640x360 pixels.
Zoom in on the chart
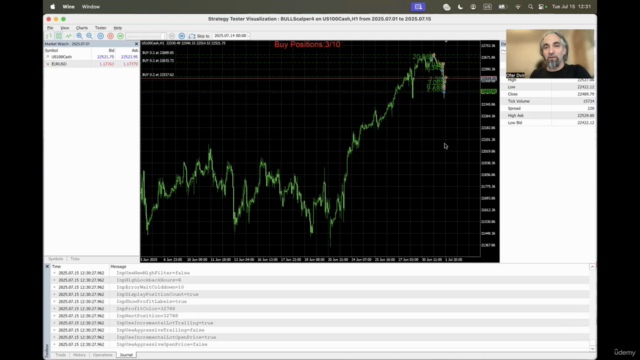point(79,36)
